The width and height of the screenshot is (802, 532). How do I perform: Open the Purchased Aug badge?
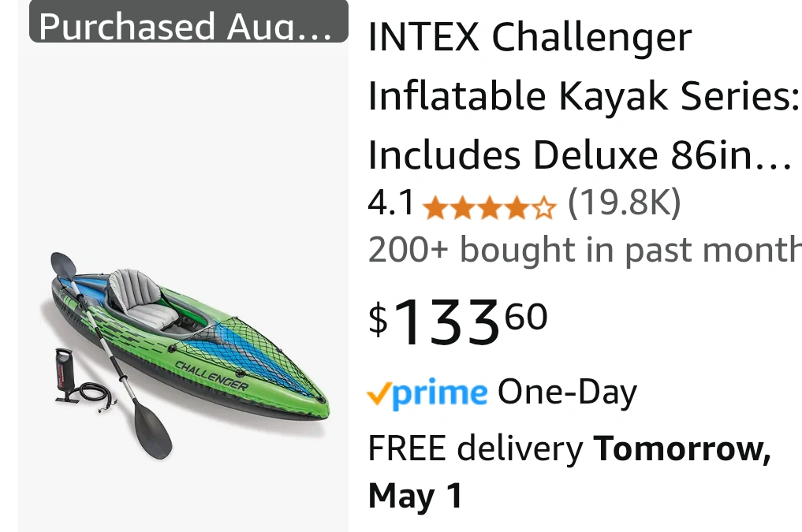click(188, 21)
